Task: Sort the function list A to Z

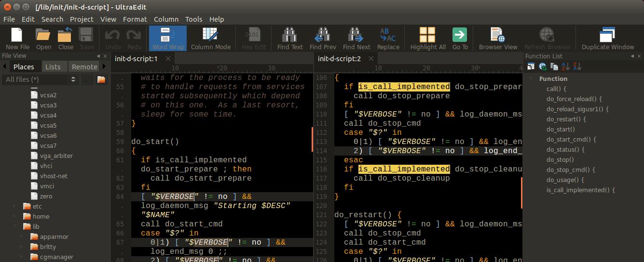Action: [x=566, y=66]
